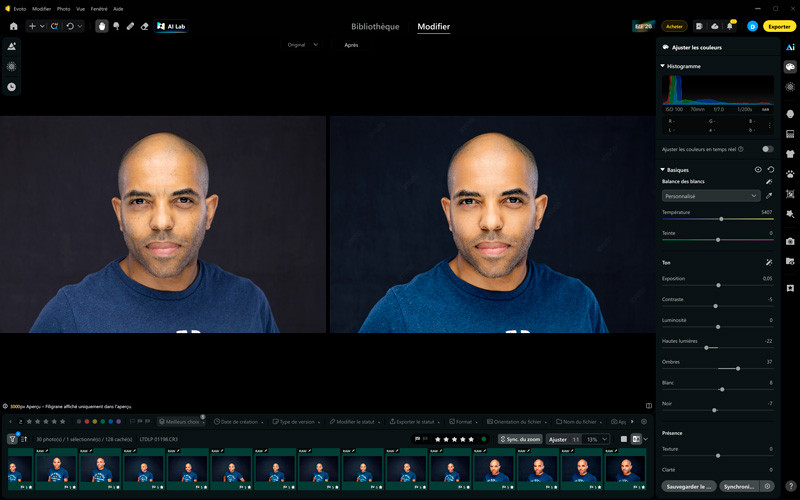This screenshot has height=500, width=800.
Task: Click the auto white balance wand icon
Action: click(x=769, y=181)
